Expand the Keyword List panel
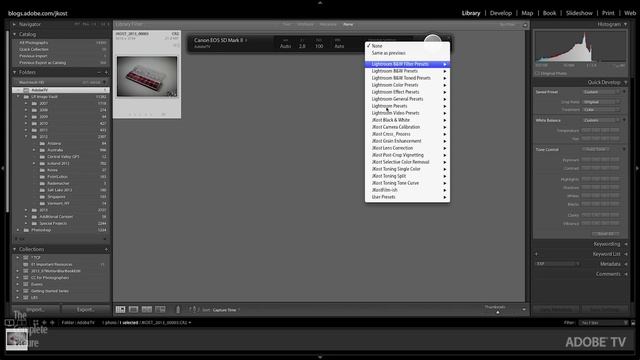Screen dimensions: 640x360 coord(626,254)
